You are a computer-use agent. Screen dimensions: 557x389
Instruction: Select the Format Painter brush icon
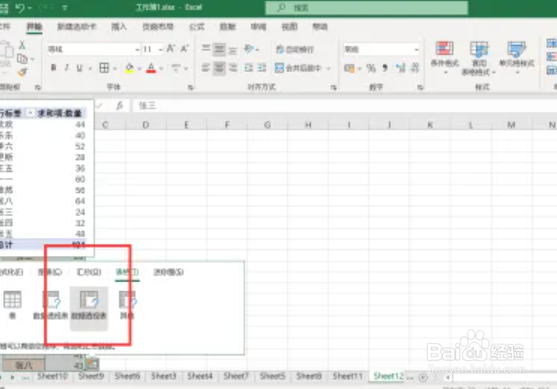22,72
